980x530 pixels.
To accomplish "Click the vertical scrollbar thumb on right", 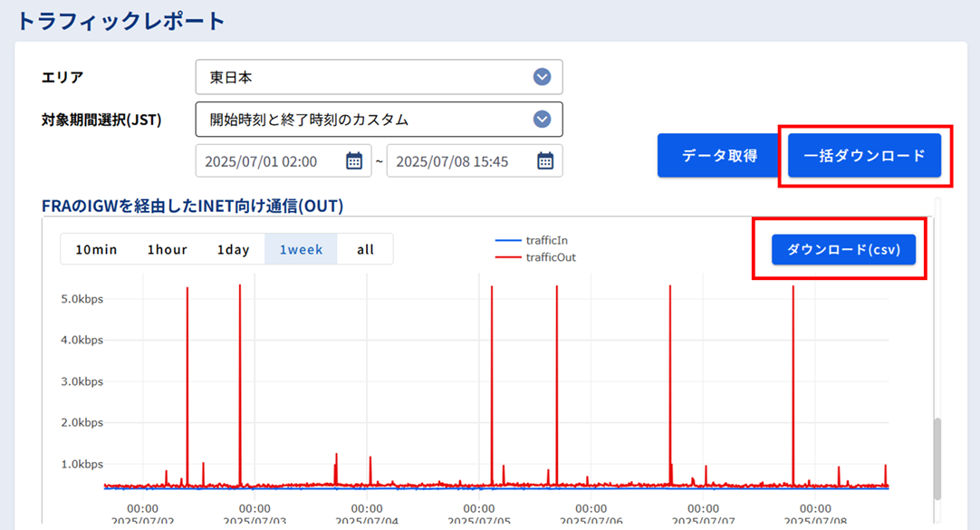I will 937,457.
